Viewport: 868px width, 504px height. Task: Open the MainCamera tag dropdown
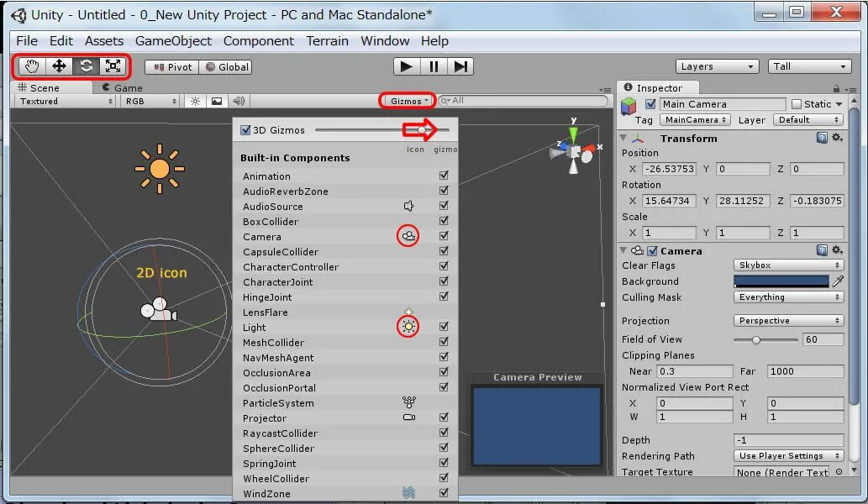(695, 119)
